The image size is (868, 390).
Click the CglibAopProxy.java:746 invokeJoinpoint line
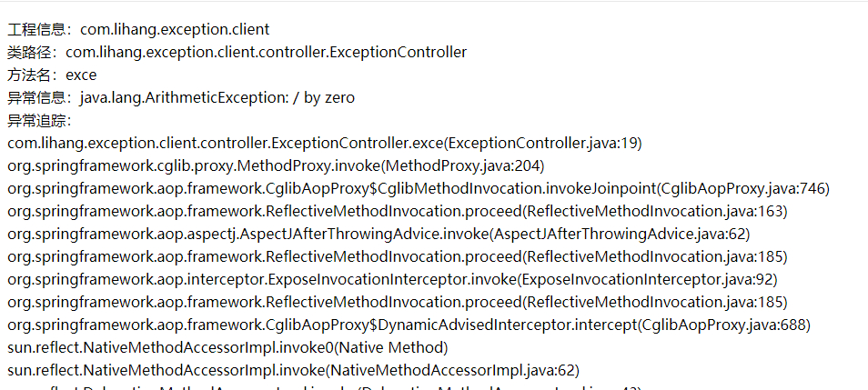tap(419, 189)
